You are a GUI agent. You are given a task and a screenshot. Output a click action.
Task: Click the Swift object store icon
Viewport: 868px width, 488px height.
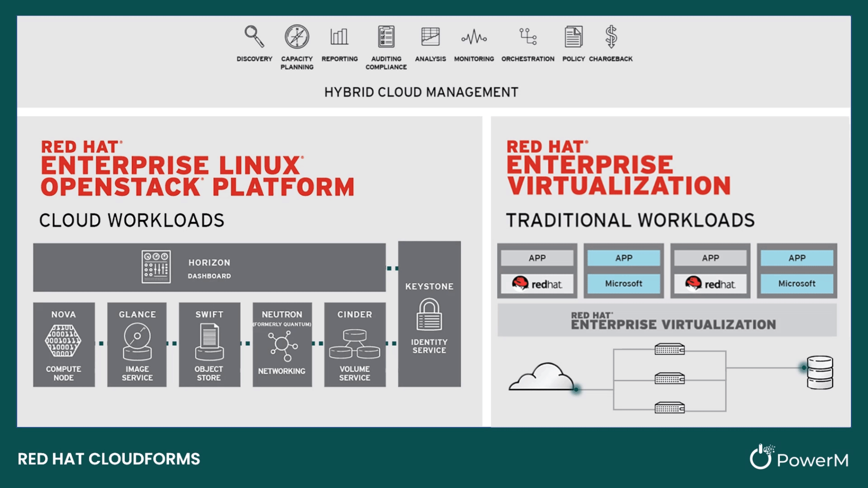point(209,341)
